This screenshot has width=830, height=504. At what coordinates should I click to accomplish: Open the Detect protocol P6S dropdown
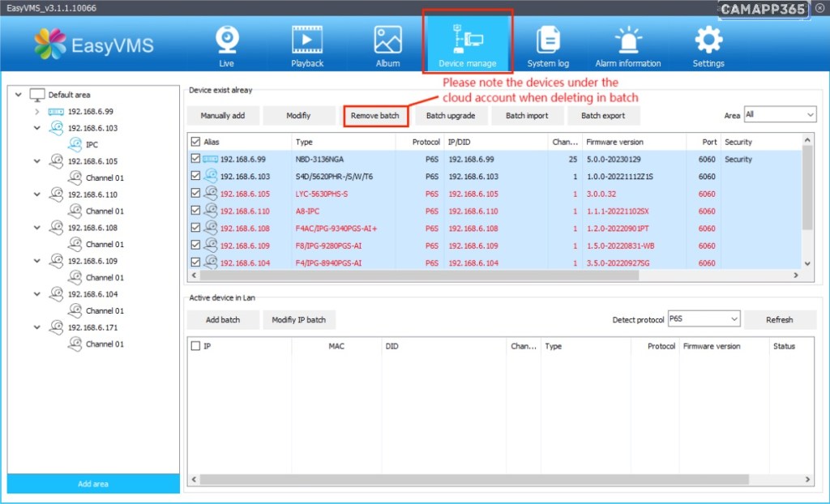tap(704, 319)
